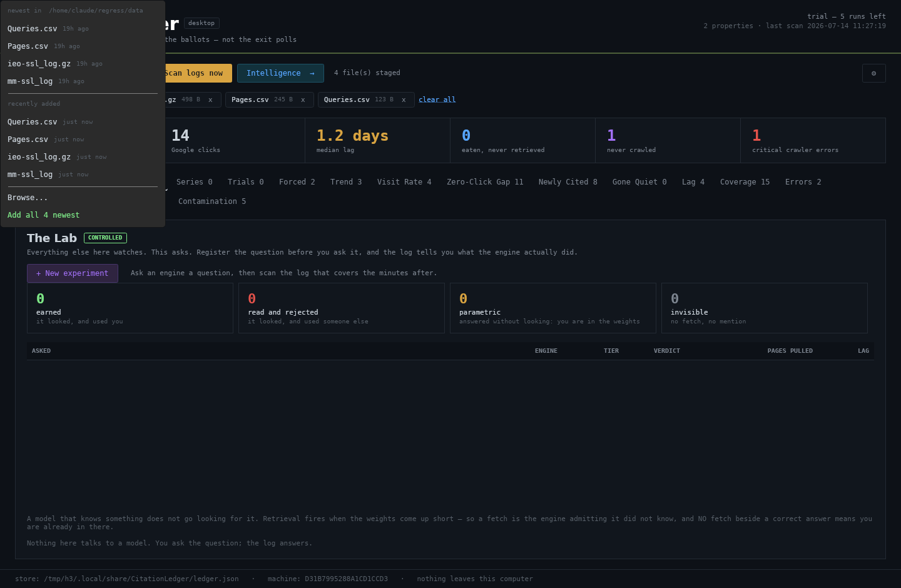This screenshot has width=901, height=588.
Task: Click the store path in status bar
Action: pos(127,579)
